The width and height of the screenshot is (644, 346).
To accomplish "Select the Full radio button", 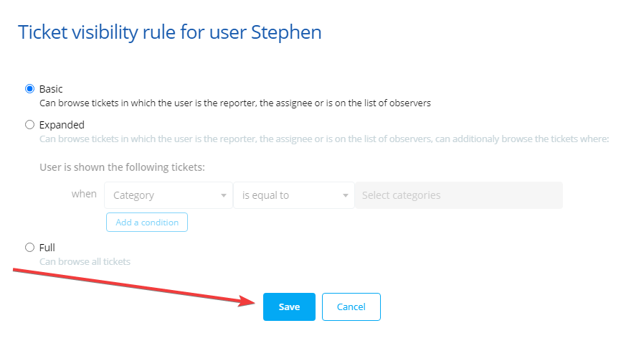I will (x=29, y=248).
